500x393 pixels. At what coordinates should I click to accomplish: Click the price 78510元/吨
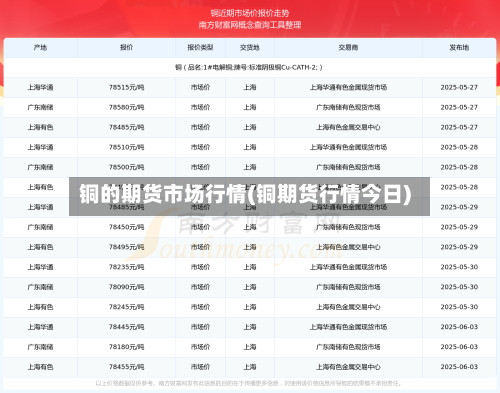pyautogui.click(x=126, y=147)
